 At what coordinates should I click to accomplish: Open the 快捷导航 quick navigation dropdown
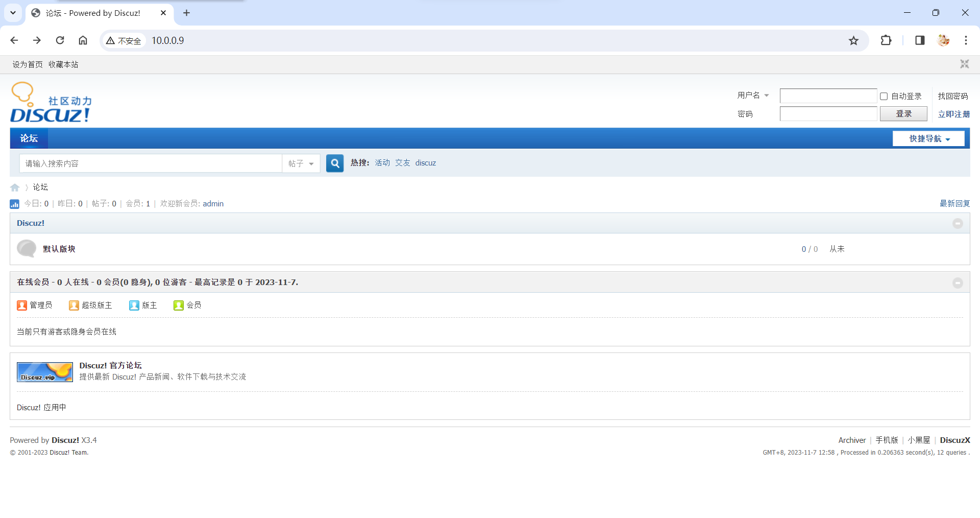click(928, 138)
